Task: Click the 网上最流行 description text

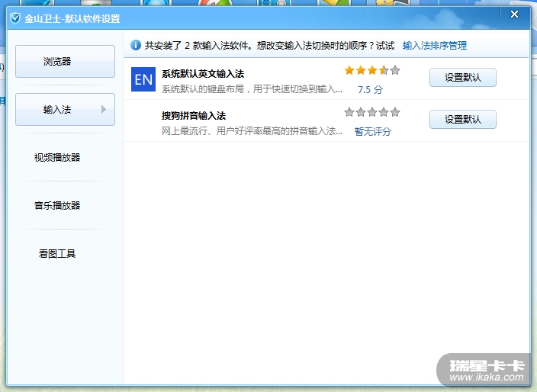Action: [x=252, y=131]
